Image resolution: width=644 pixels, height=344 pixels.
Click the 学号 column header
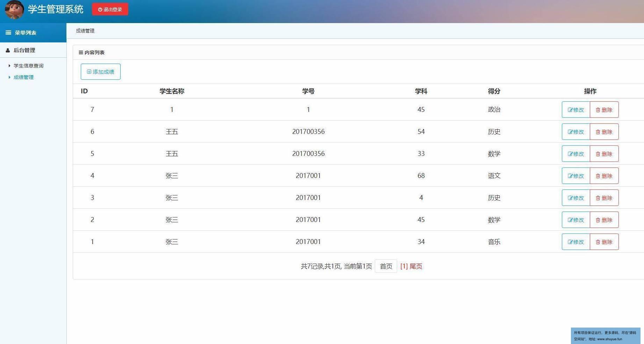pos(308,91)
